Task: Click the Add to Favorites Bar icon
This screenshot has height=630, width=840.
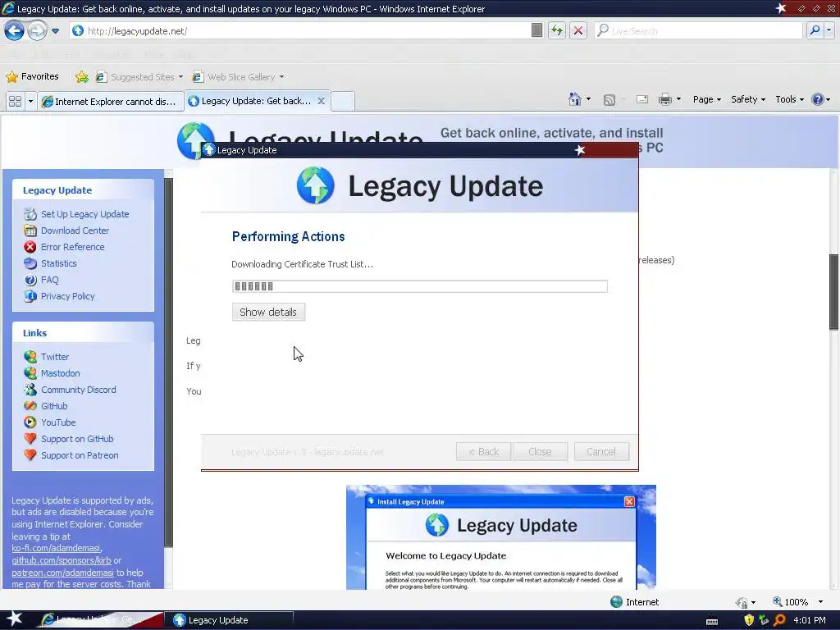Action: click(x=82, y=77)
